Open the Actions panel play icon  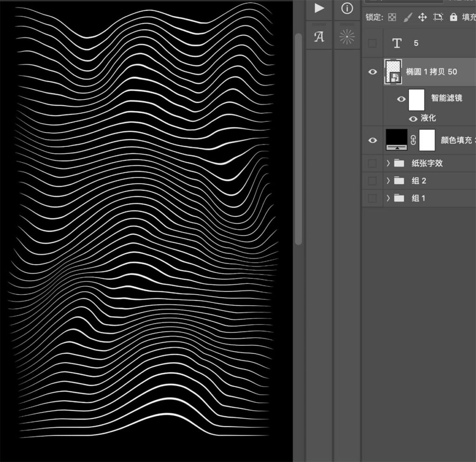pos(319,8)
